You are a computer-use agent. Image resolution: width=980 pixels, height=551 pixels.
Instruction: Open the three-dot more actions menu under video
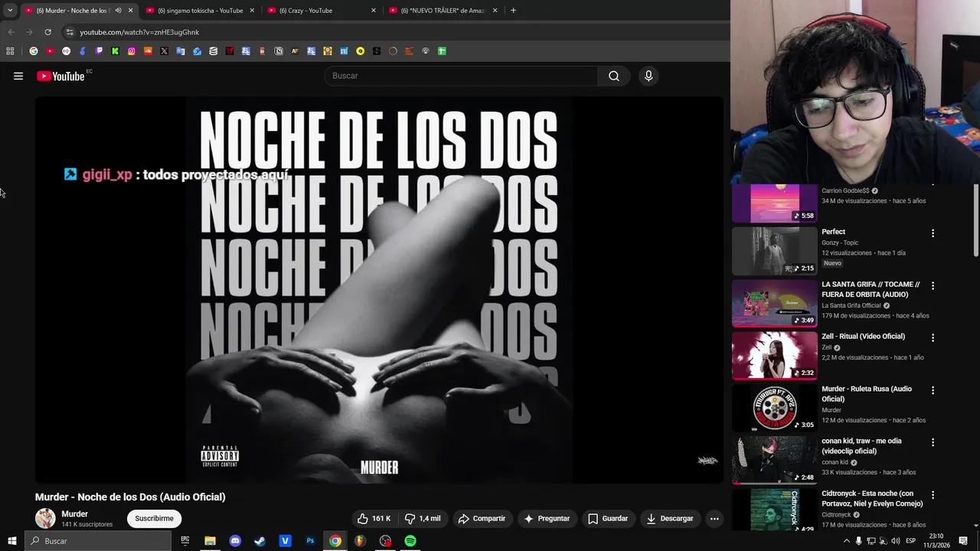pyautogui.click(x=714, y=518)
